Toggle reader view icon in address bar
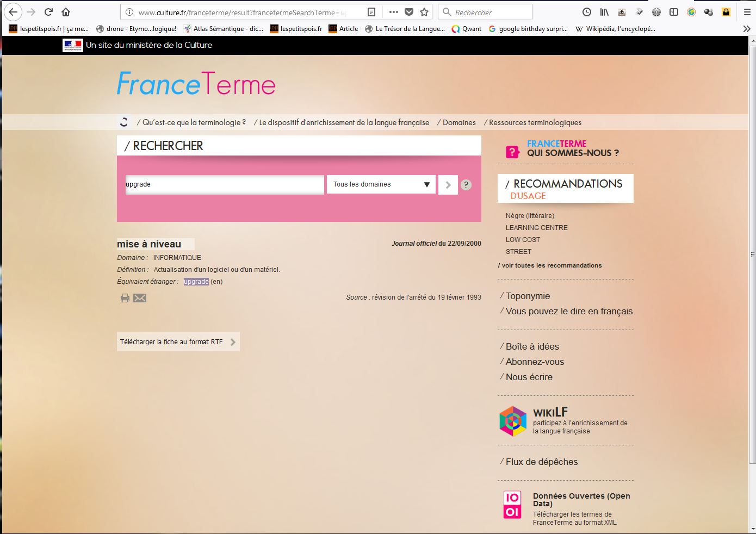756x534 pixels. point(371,12)
